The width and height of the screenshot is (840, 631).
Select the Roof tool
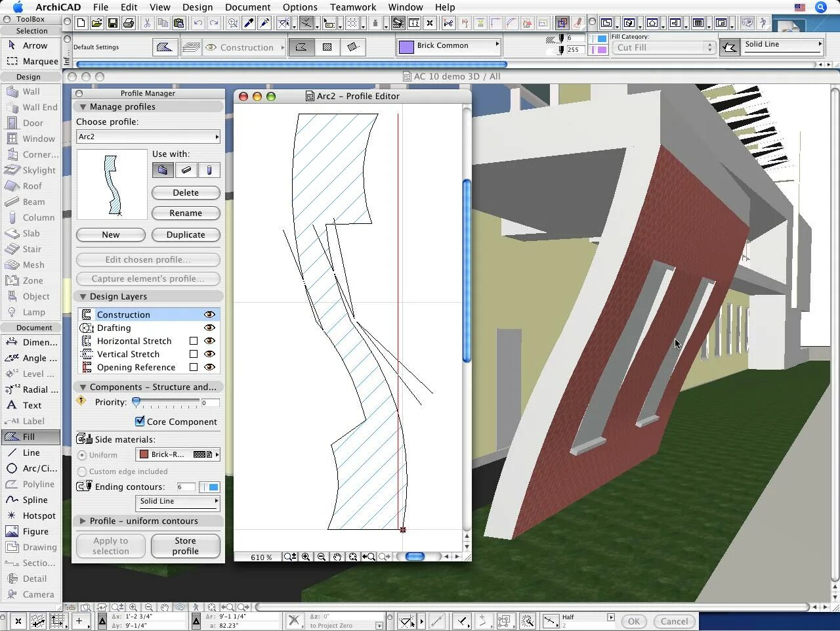pyautogui.click(x=31, y=186)
